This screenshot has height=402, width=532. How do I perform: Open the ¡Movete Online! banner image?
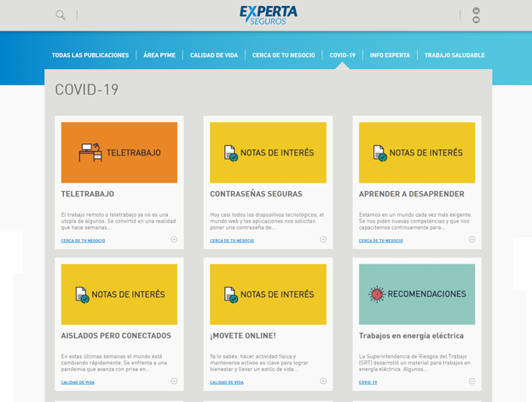[268, 294]
